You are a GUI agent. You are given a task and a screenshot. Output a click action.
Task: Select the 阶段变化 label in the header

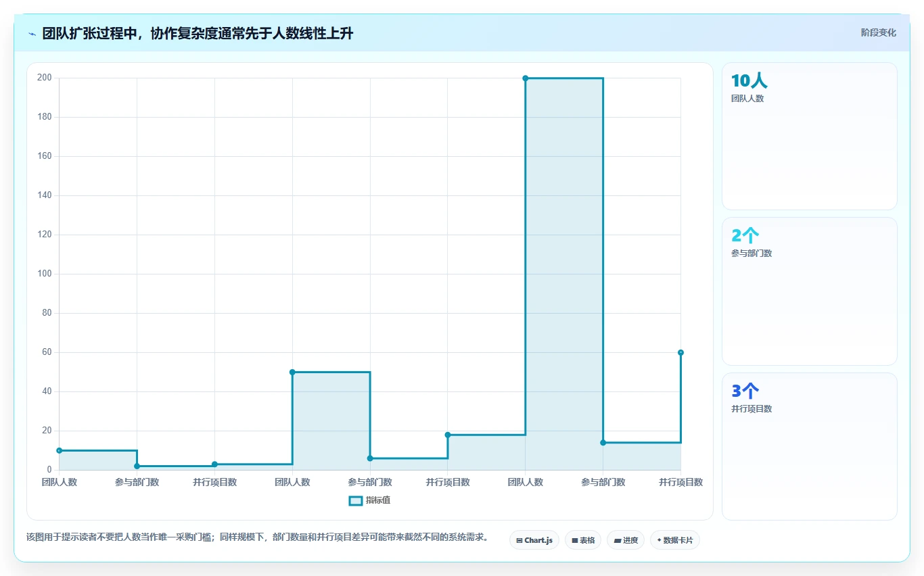pyautogui.click(x=878, y=32)
